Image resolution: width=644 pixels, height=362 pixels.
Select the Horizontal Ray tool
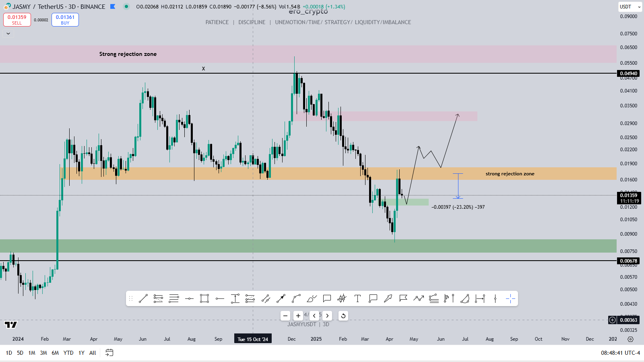pyautogui.click(x=220, y=298)
